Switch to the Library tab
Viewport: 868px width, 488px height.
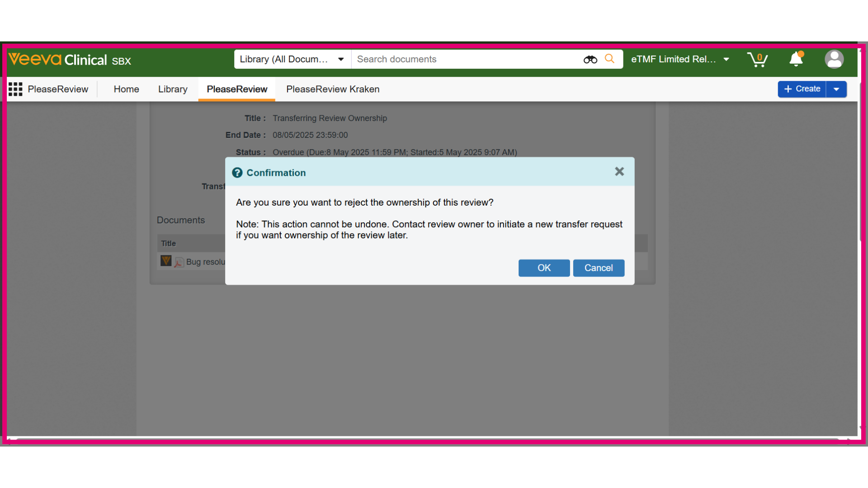[x=173, y=89]
